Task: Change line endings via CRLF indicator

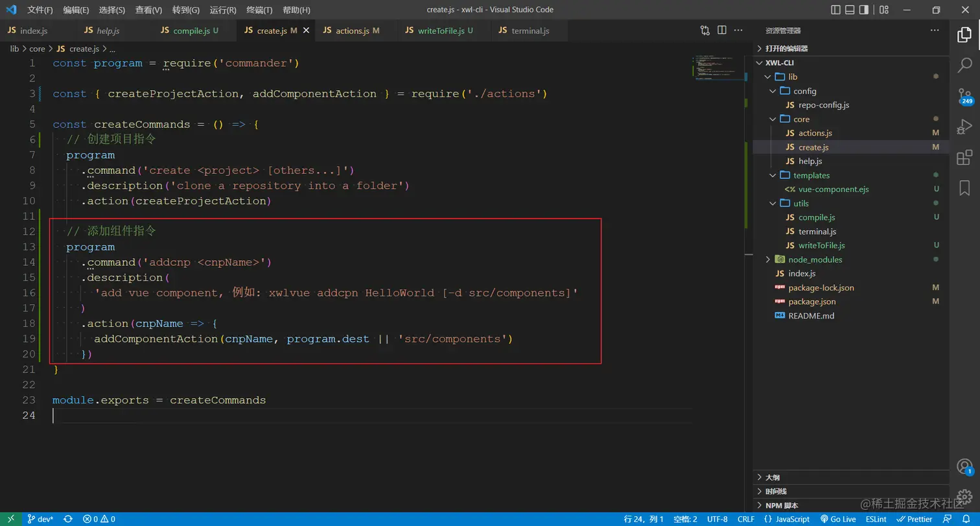Action: (x=745, y=519)
